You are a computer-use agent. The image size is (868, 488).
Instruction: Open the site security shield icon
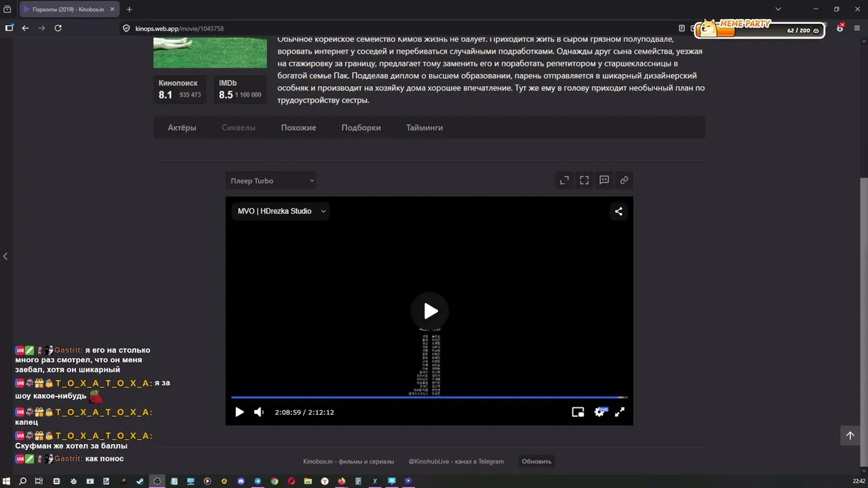pyautogui.click(x=126, y=28)
